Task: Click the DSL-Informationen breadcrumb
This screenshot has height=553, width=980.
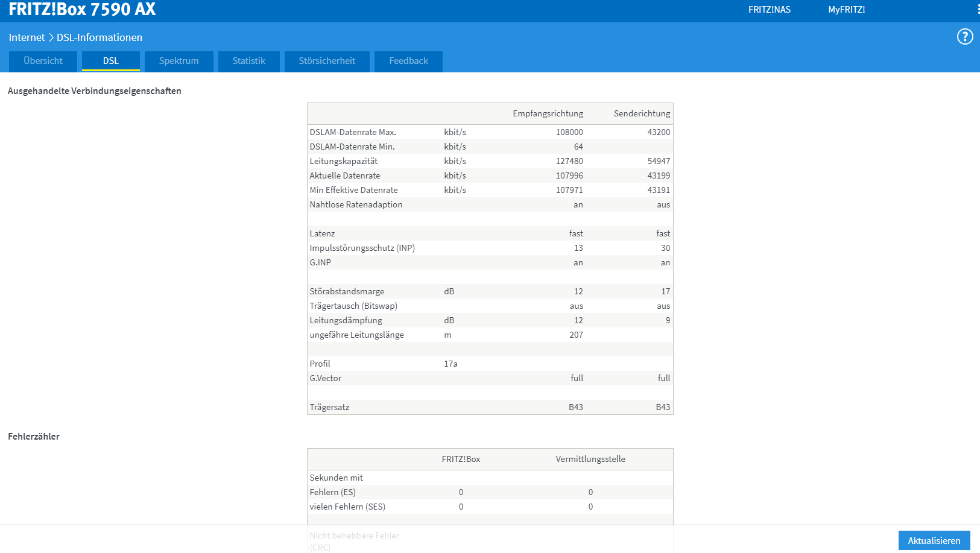Action: point(100,37)
